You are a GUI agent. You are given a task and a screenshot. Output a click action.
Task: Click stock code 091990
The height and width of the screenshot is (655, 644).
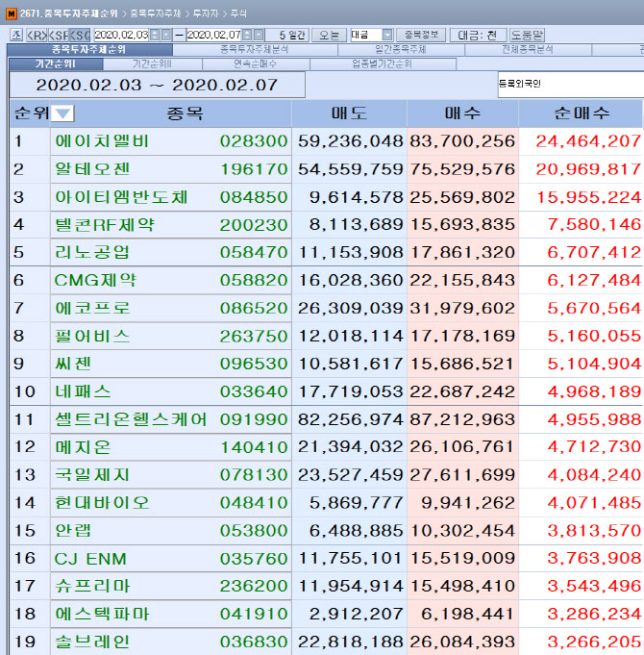pos(254,419)
